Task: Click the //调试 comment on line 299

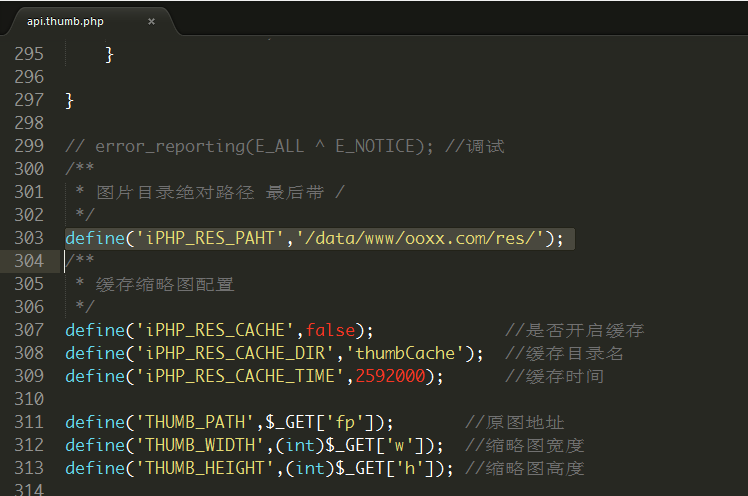Action: (475, 146)
